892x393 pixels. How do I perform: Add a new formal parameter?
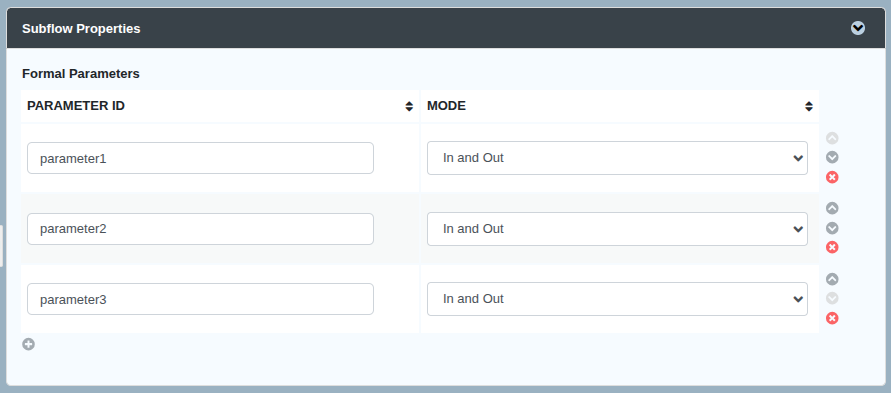click(x=28, y=344)
